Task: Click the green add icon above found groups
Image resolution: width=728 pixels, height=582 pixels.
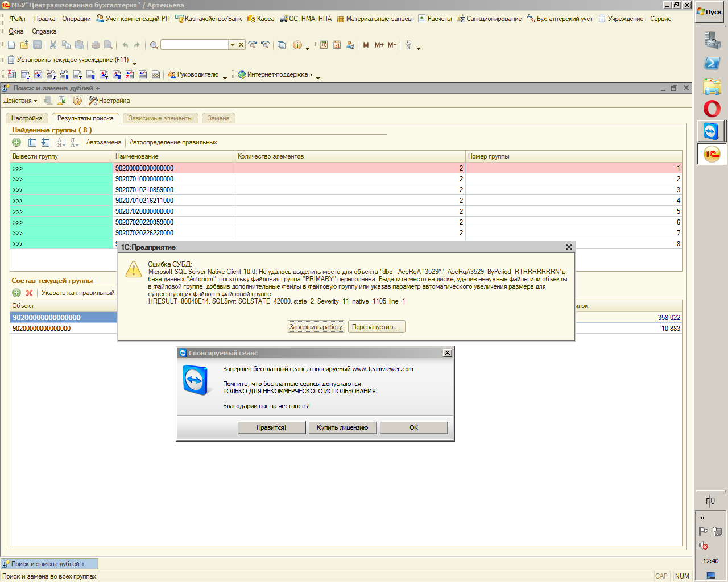Action: tap(16, 142)
